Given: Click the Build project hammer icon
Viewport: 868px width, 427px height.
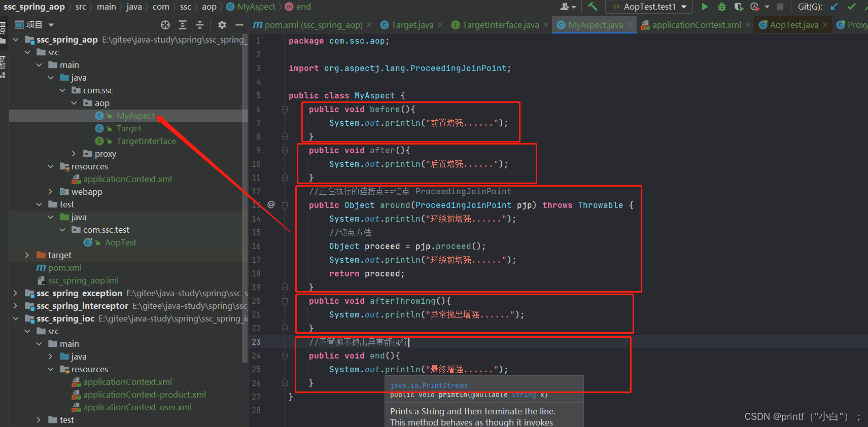Looking at the screenshot, I should click(593, 7).
